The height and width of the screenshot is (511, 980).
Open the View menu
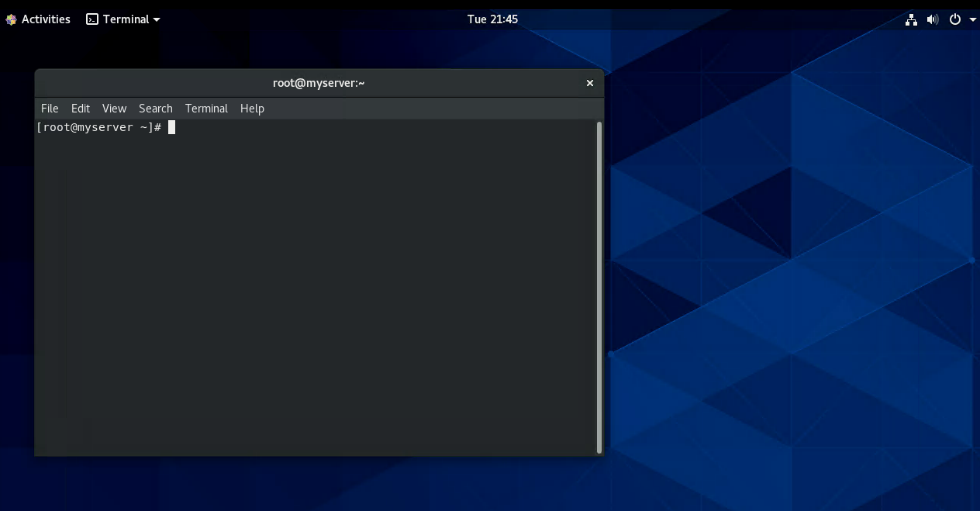click(114, 109)
